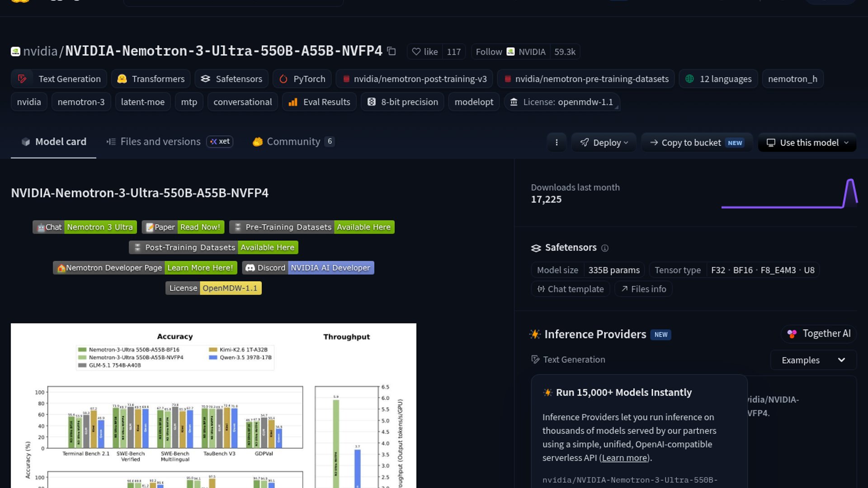This screenshot has width=868, height=488.
Task: Open the Community tab
Action: (293, 142)
